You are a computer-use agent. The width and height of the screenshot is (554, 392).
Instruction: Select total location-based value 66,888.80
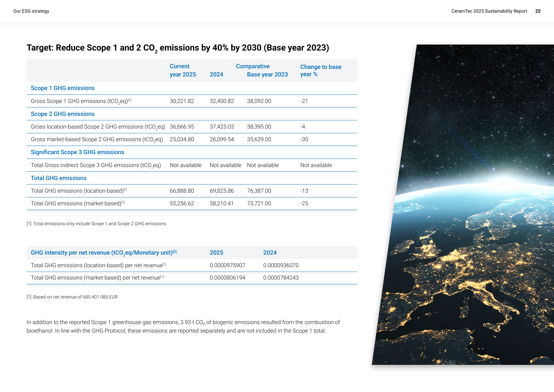pos(182,191)
